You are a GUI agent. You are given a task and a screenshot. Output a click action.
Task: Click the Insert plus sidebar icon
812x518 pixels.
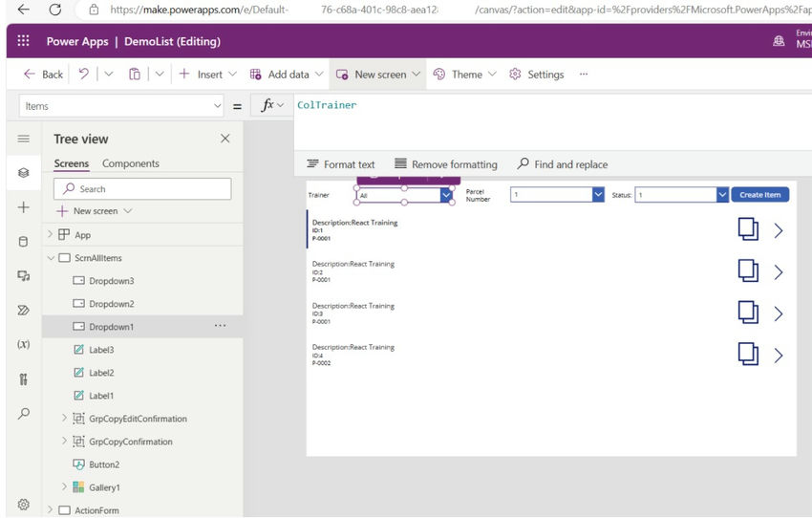23,207
